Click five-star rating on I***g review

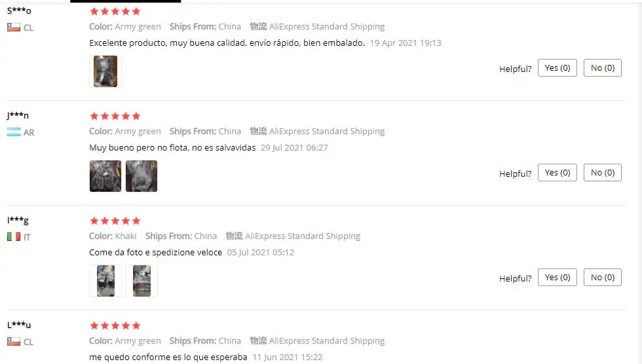pos(115,221)
